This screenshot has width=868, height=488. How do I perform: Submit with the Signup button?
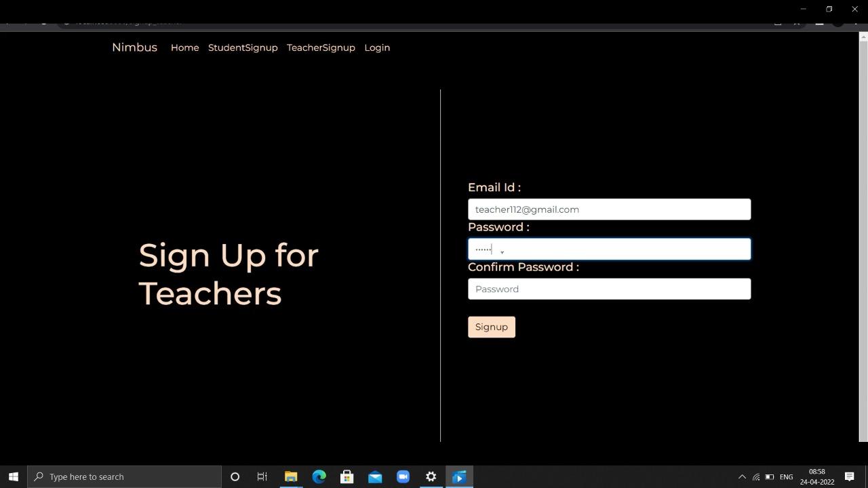pyautogui.click(x=492, y=327)
